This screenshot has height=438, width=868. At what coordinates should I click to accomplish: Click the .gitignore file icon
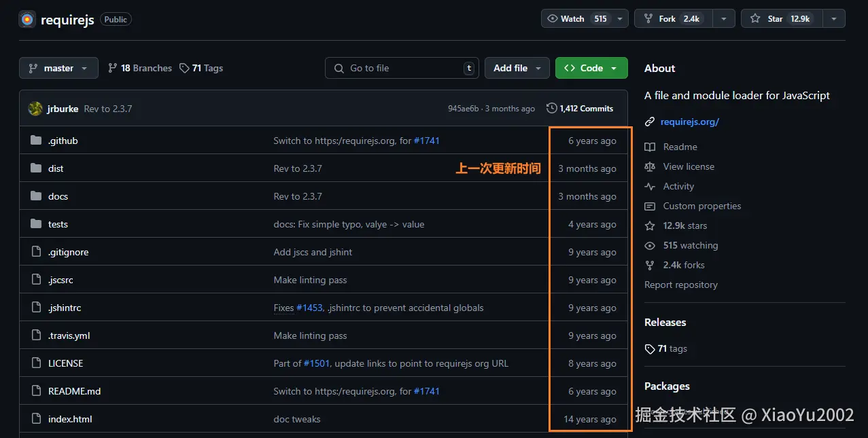36,252
